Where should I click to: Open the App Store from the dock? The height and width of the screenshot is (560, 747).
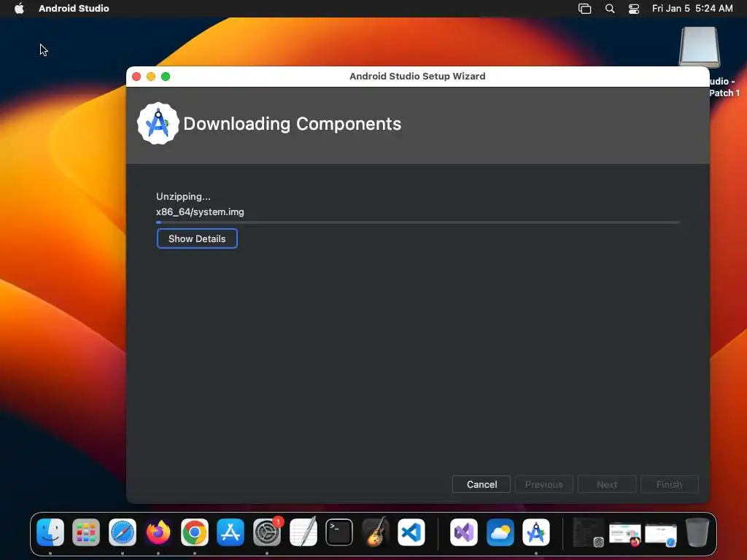pyautogui.click(x=231, y=532)
